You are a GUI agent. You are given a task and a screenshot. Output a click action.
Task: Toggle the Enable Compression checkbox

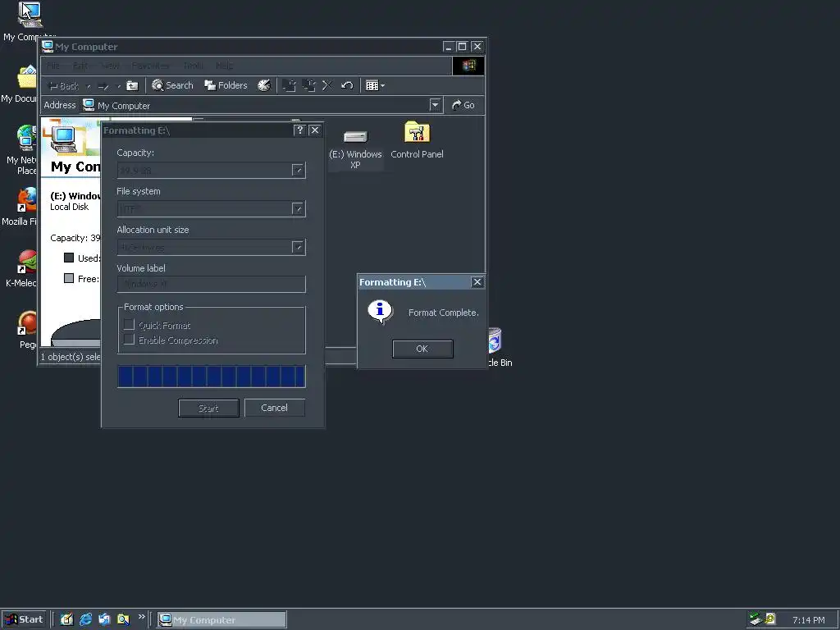coord(129,340)
